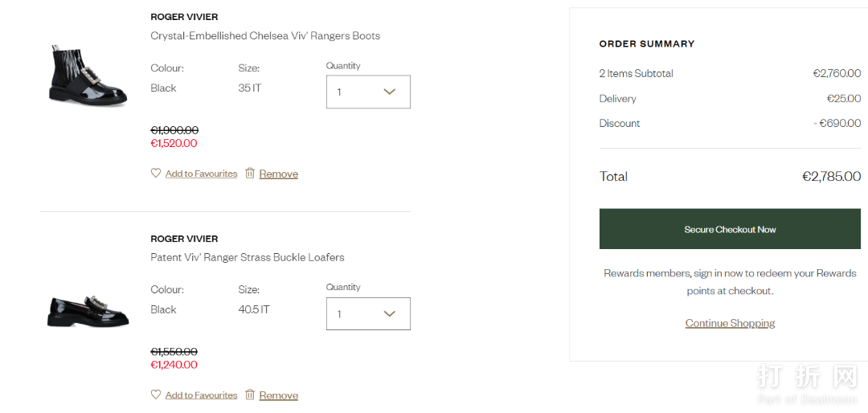Open the Patent Viv' Ranger Strass Buckle Loafers title
The height and width of the screenshot is (413, 868).
248,258
